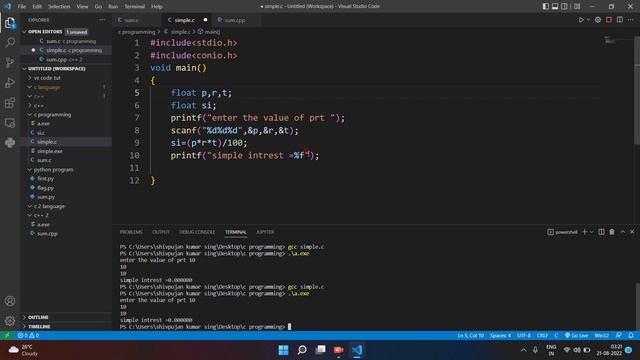This screenshot has width=640, height=360.
Task: Show errors and warnings count
Action: [x=28, y=336]
